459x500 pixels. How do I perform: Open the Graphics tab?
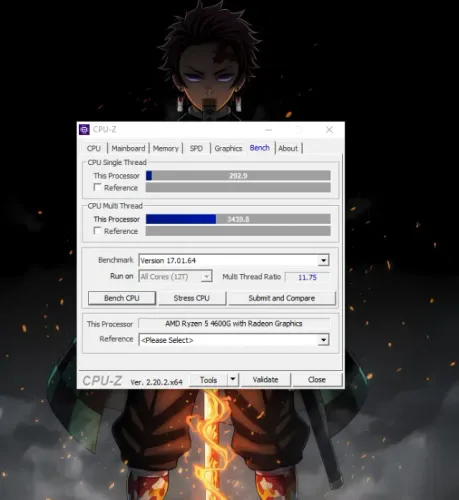point(228,148)
